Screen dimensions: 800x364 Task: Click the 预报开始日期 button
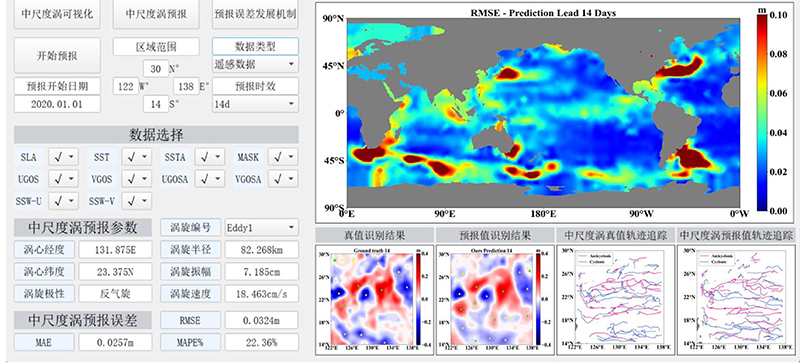pos(57,86)
